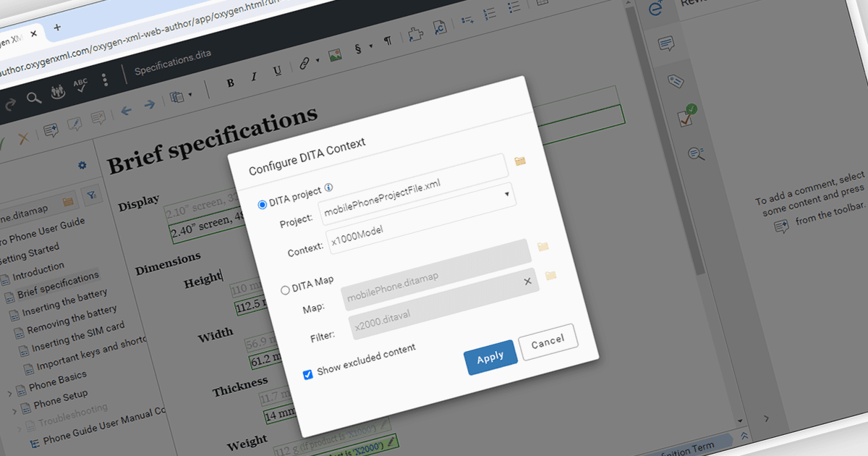Click info icon beside DITA project
Image resolution: width=868 pixels, height=456 pixels.
[x=328, y=187]
